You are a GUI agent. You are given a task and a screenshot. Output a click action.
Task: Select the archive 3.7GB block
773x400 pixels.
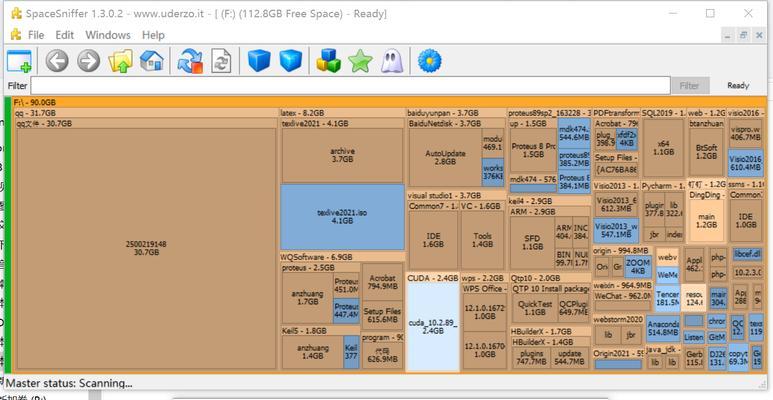(342, 155)
